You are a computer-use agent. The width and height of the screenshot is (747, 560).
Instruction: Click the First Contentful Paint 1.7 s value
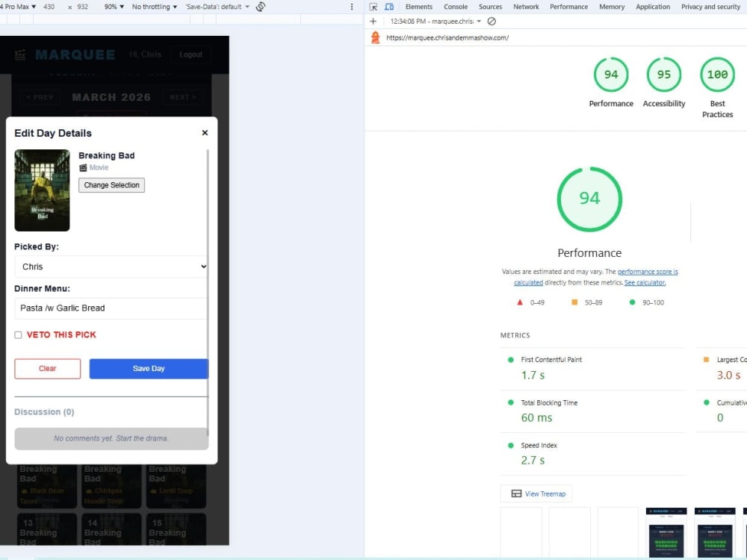click(x=533, y=376)
